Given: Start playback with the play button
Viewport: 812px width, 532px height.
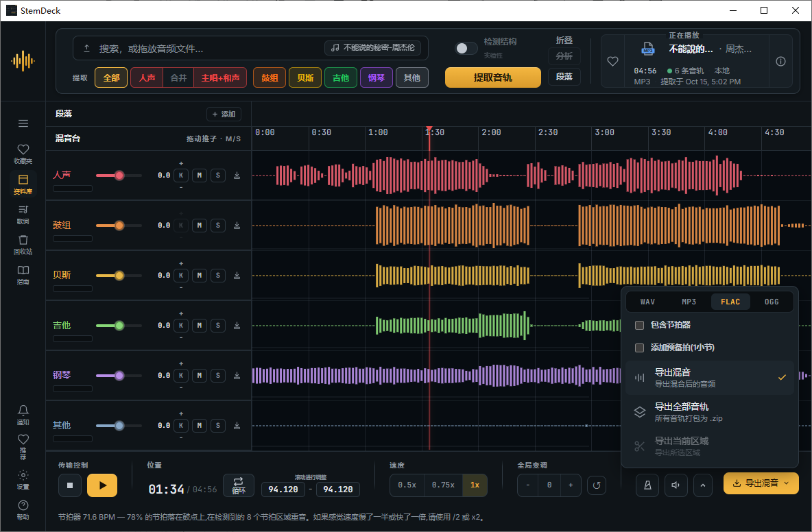Looking at the screenshot, I should pos(102,485).
